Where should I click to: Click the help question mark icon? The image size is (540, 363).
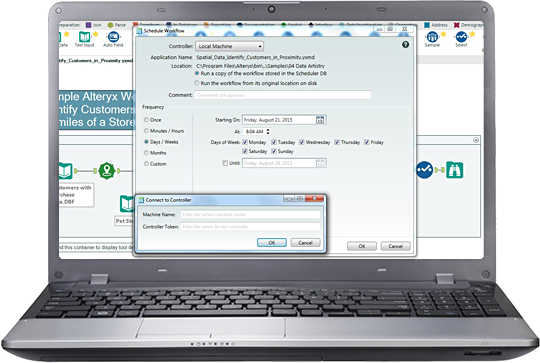click(x=405, y=44)
